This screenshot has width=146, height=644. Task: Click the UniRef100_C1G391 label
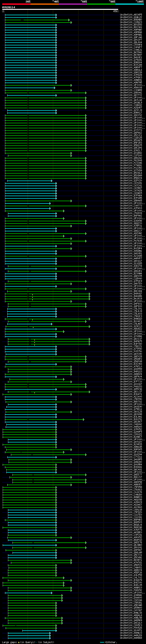131,517
